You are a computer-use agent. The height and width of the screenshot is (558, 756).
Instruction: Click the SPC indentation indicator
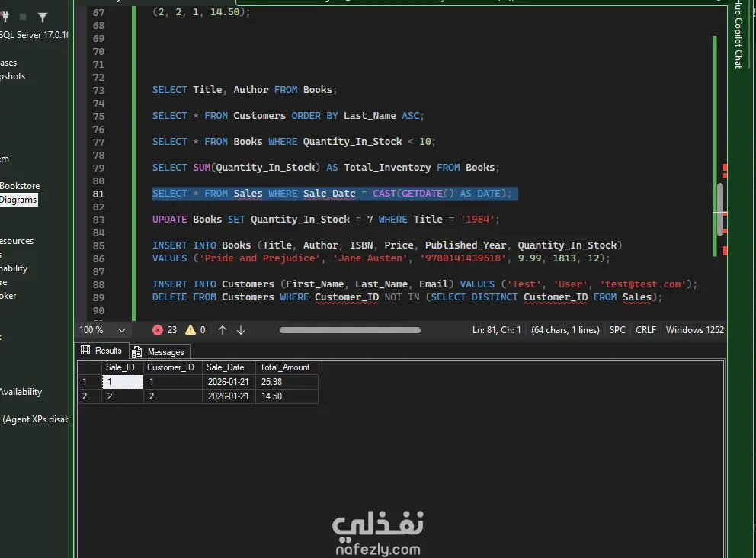617,330
